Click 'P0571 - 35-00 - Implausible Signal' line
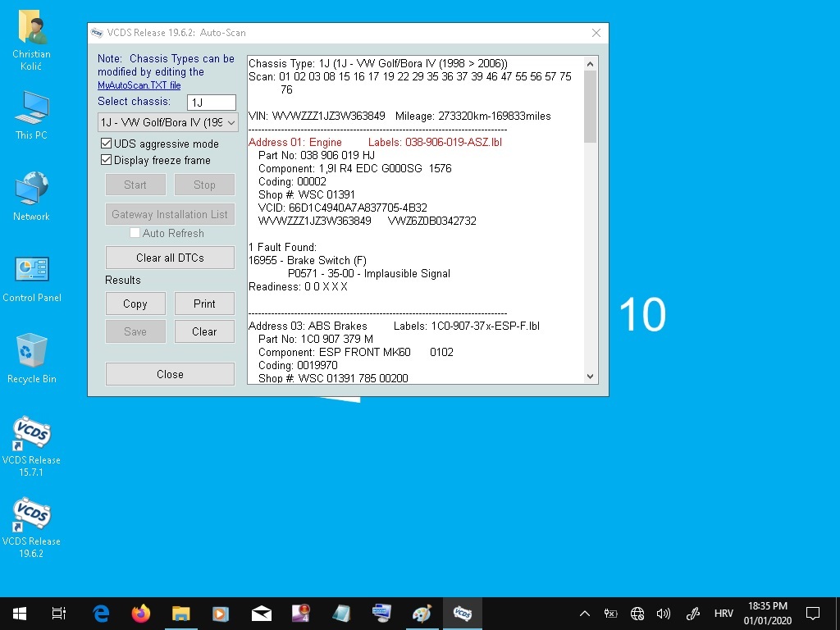The height and width of the screenshot is (630, 840). (368, 273)
